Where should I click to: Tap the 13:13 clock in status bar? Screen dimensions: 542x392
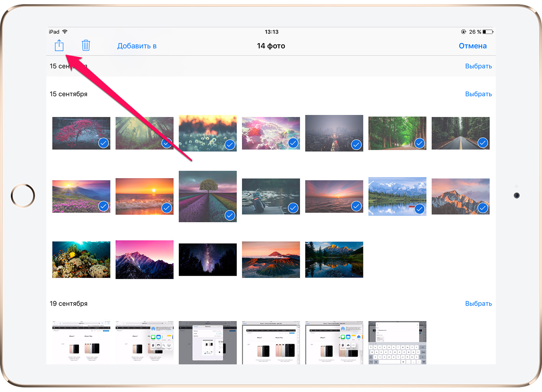point(271,32)
